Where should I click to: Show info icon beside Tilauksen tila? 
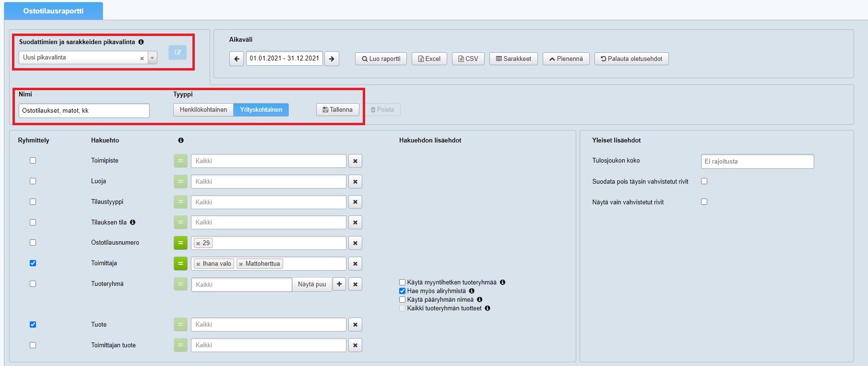[133, 223]
